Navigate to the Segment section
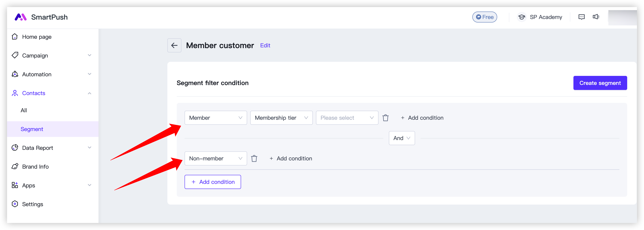644x230 pixels. tap(32, 128)
